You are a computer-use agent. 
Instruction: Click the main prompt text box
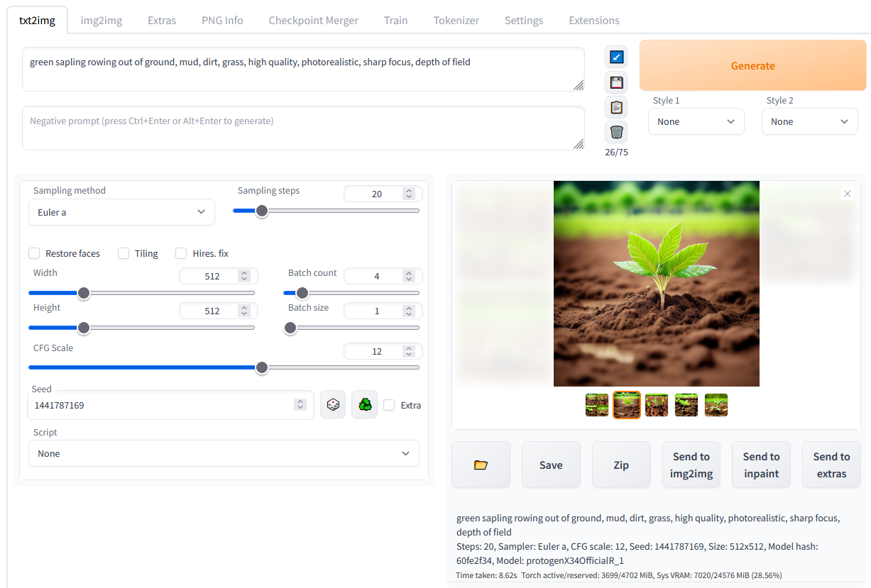point(303,70)
